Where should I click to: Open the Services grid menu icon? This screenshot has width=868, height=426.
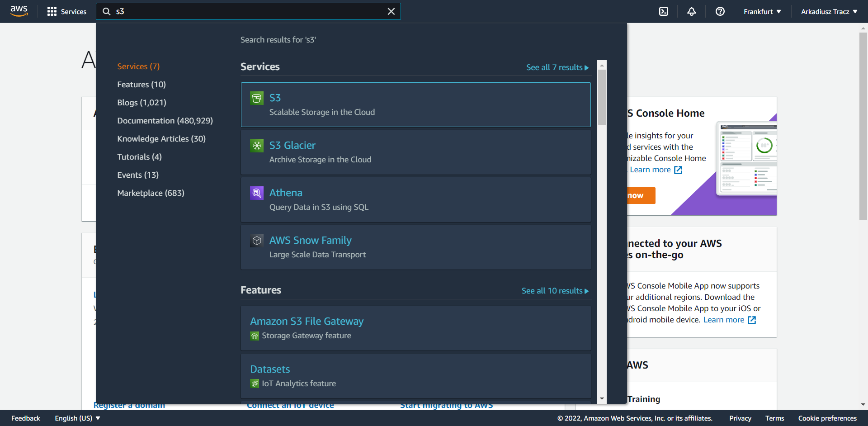coord(52,11)
